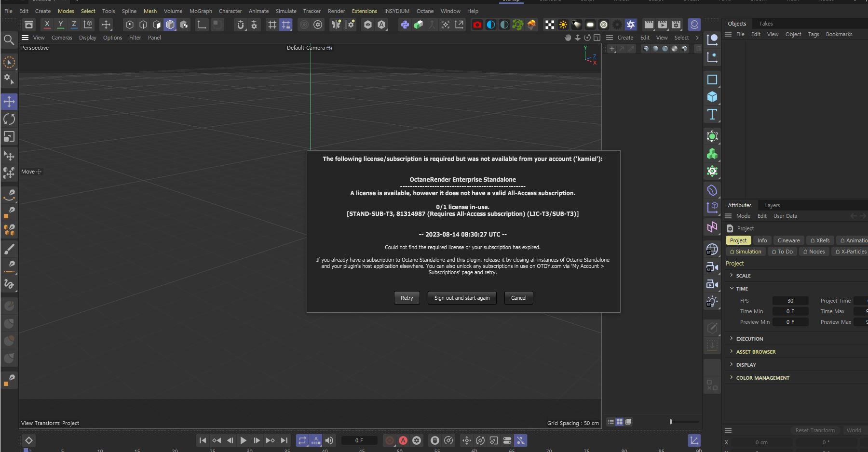Viewport: 868px width, 452px height.
Task: Open the Attributes panel hamburger menu
Action: pos(728,216)
